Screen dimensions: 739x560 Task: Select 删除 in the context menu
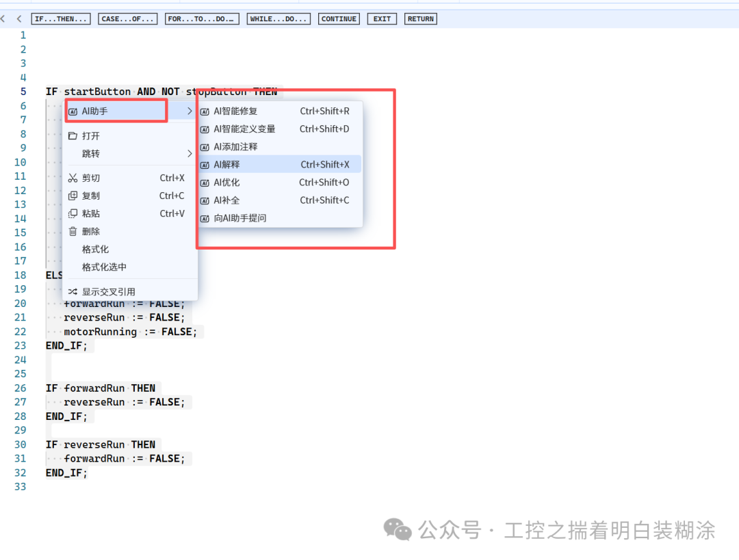pos(130,232)
